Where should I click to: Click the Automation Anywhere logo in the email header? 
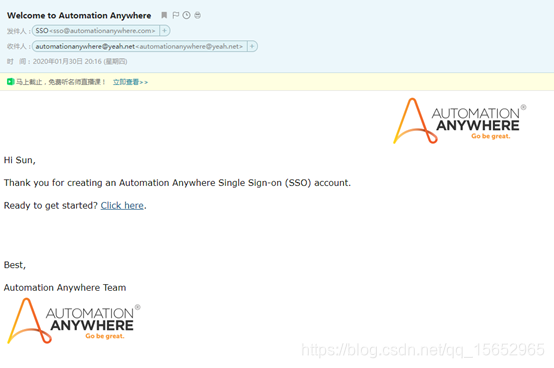[x=459, y=121]
